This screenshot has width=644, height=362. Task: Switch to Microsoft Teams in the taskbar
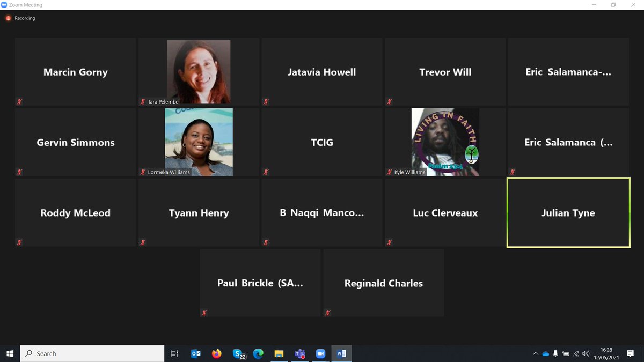299,353
